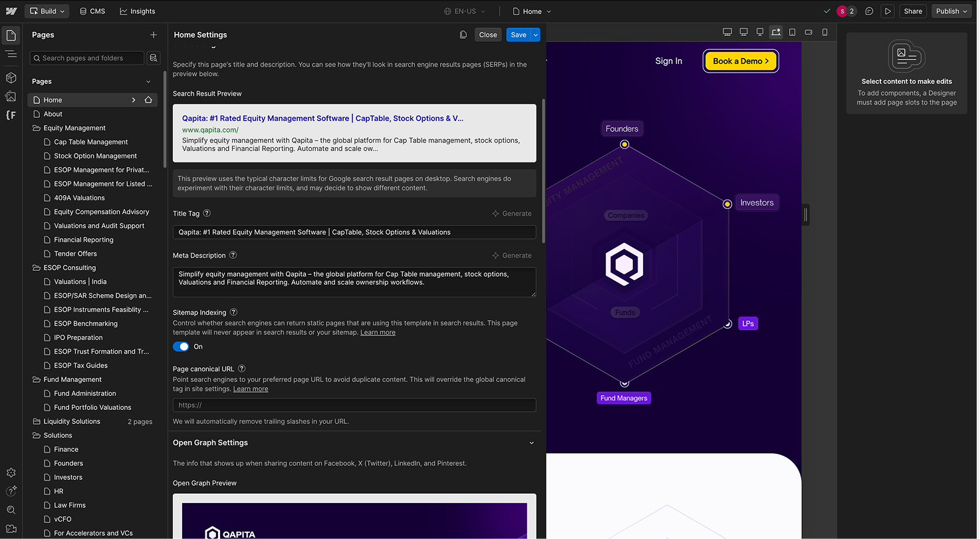Click the Title Tag input field

[x=354, y=232]
